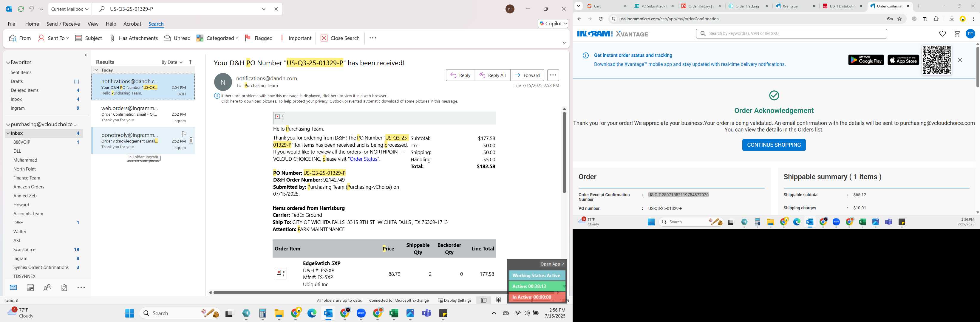Clear the Outlook search box with the X
This screenshot has height=322, width=980.
pyautogui.click(x=276, y=9)
